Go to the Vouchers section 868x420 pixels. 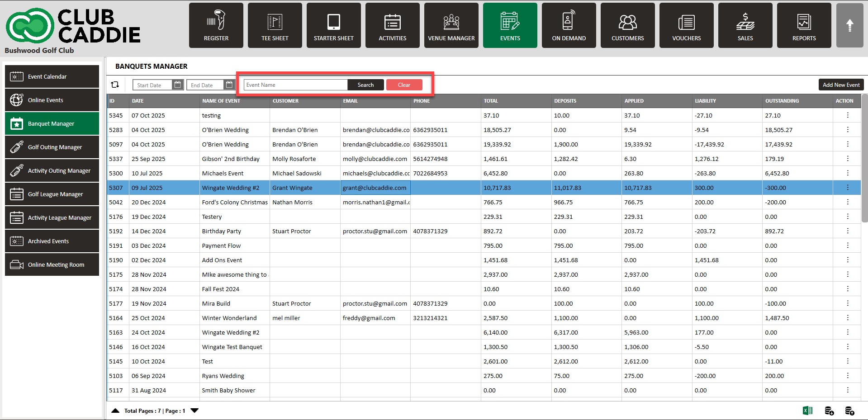(686, 25)
